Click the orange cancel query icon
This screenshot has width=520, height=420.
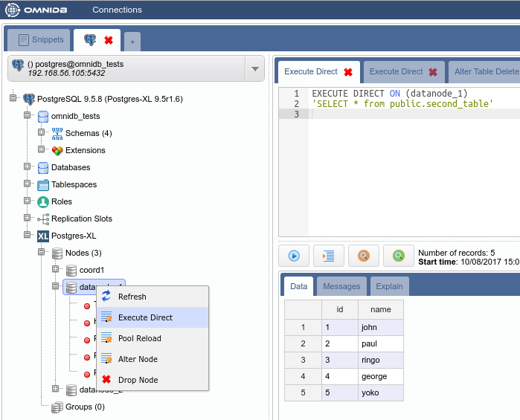(364, 256)
